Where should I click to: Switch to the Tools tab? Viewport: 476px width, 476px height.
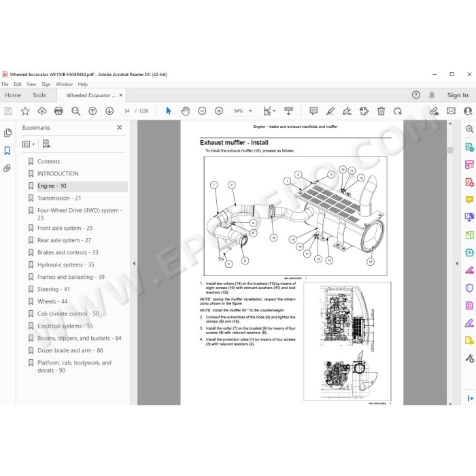point(39,95)
